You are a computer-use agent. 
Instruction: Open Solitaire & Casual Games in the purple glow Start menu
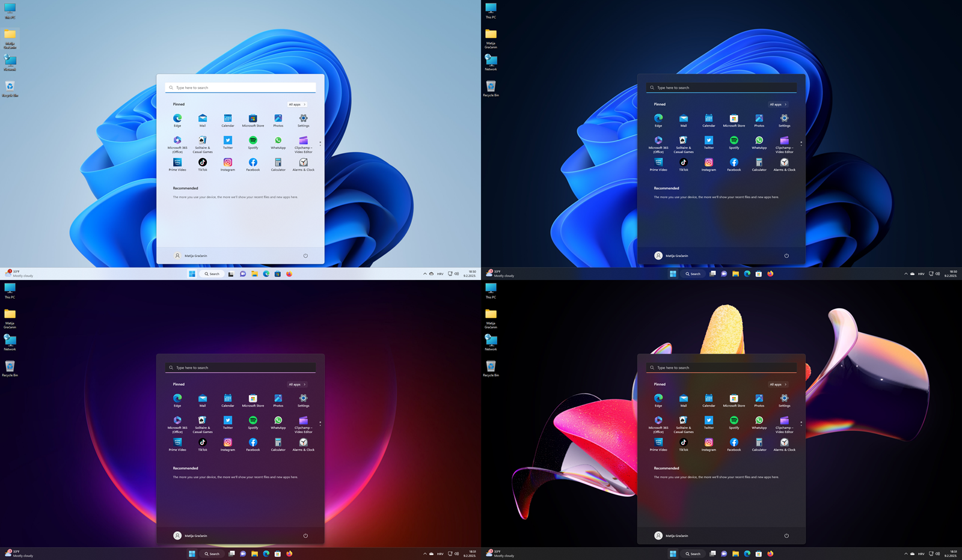[203, 424]
